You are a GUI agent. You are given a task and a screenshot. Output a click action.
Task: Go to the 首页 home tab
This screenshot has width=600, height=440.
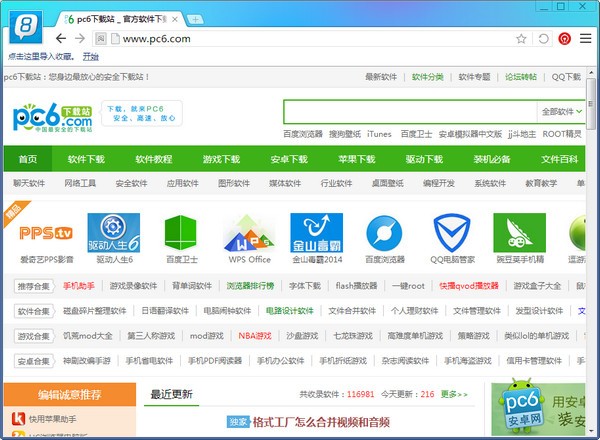(x=27, y=159)
